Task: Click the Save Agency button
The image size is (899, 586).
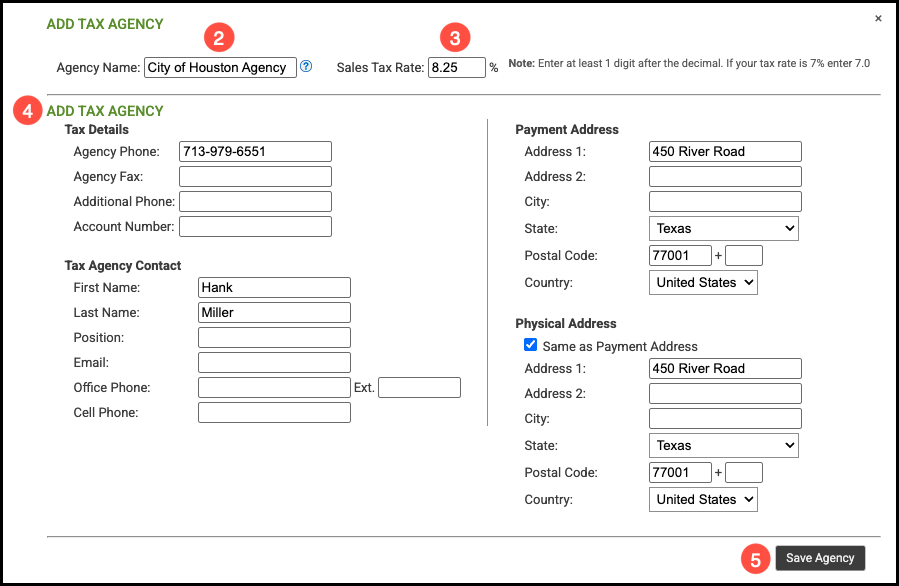Action: [820, 558]
